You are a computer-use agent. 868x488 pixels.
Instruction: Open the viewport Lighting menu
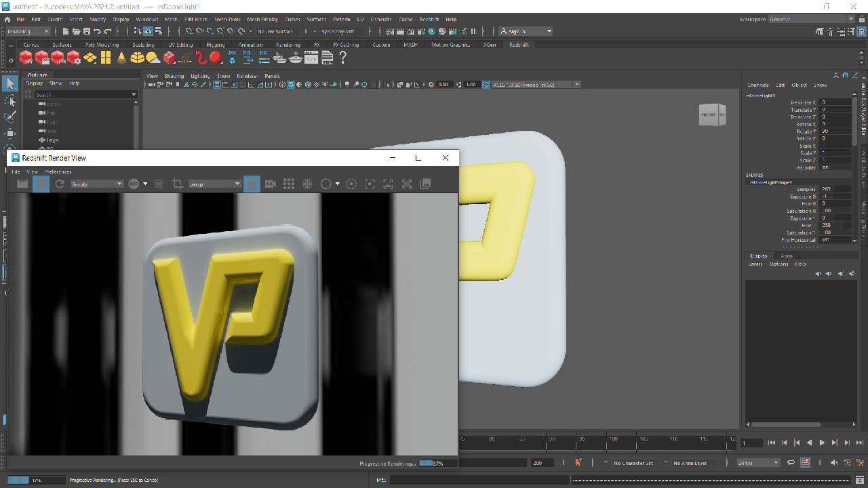[x=200, y=76]
